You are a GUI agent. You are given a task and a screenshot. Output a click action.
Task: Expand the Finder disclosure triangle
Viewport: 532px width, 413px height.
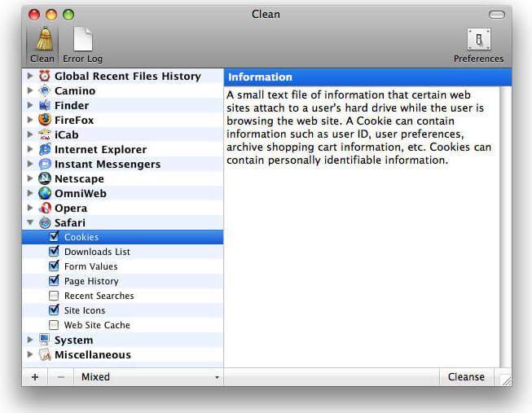(30, 105)
